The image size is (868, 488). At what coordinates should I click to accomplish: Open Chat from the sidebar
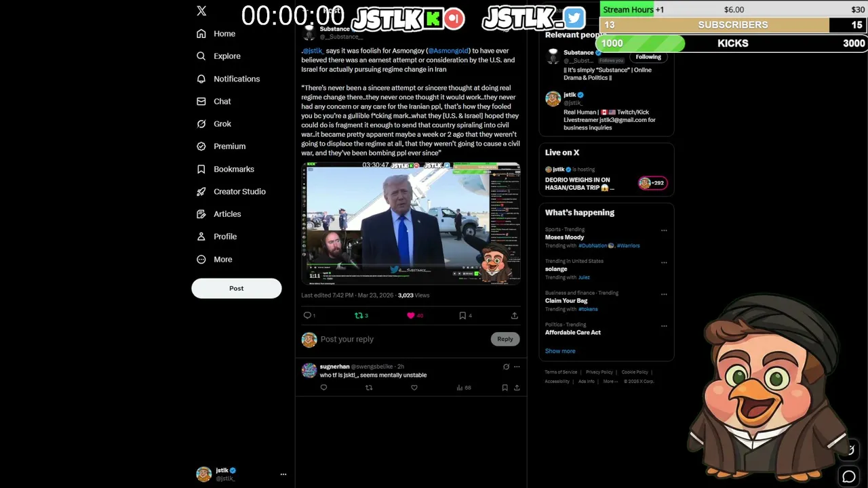click(x=214, y=101)
